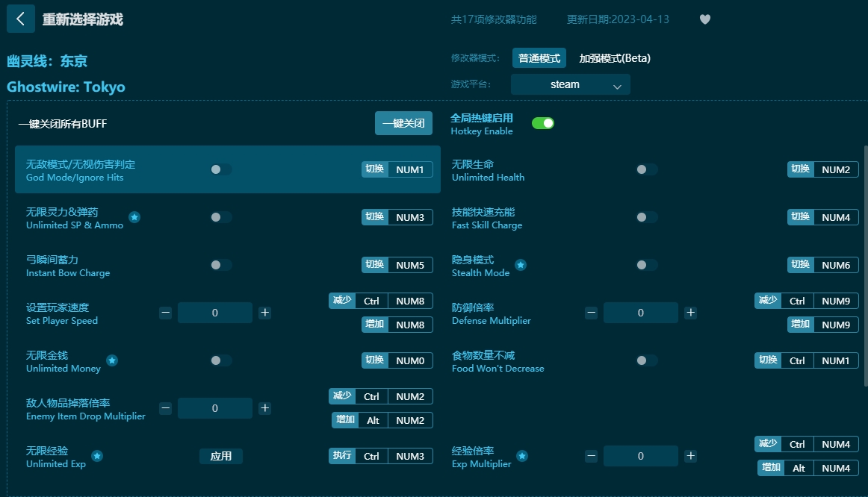The height and width of the screenshot is (497, 868).
Task: Toggle Food Won't Decrease on
Action: [x=646, y=360]
